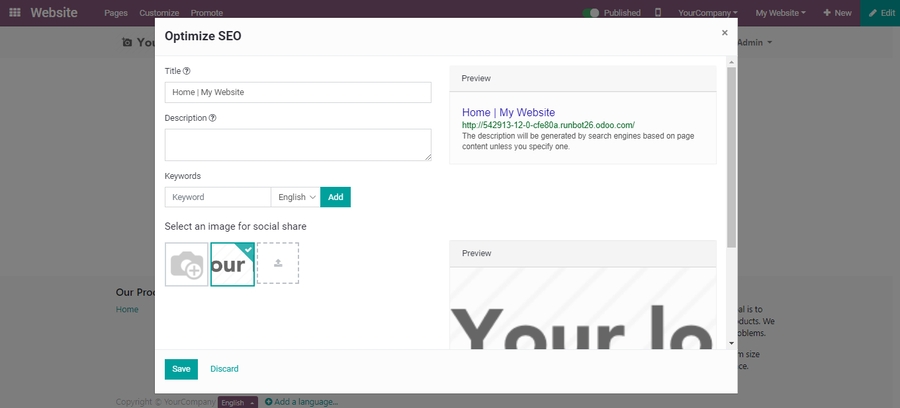Viewport: 900px width, 408px height.
Task: Open the footer English language selector
Action: (238, 402)
